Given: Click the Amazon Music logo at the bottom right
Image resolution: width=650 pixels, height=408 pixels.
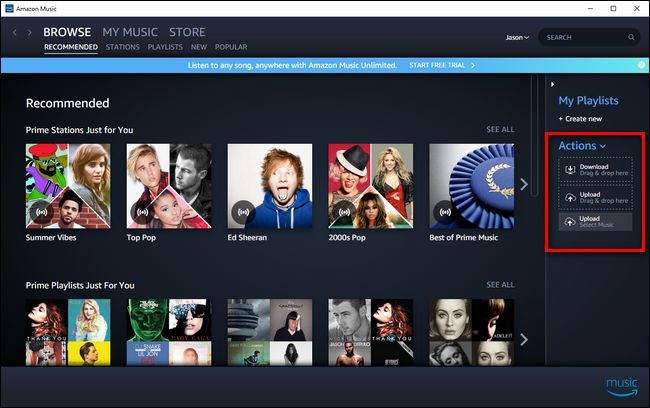Looking at the screenshot, I should coord(622,386).
